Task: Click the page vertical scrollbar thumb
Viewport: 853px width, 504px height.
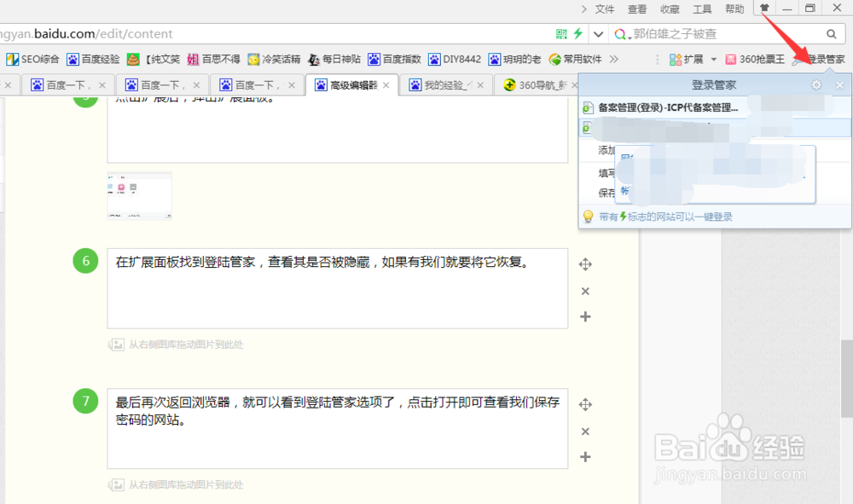Action: [x=846, y=379]
